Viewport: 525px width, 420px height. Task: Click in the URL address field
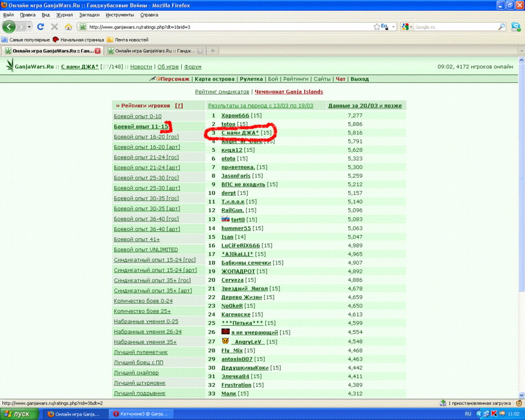tap(229, 27)
